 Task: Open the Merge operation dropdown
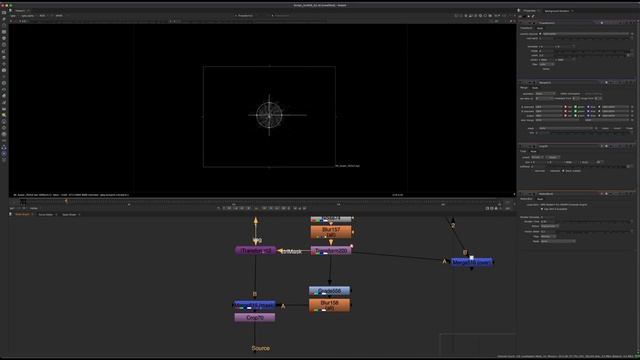tap(545, 93)
